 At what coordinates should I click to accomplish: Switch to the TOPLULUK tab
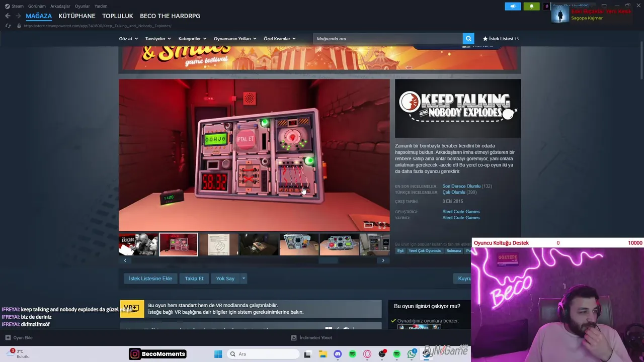point(118,16)
